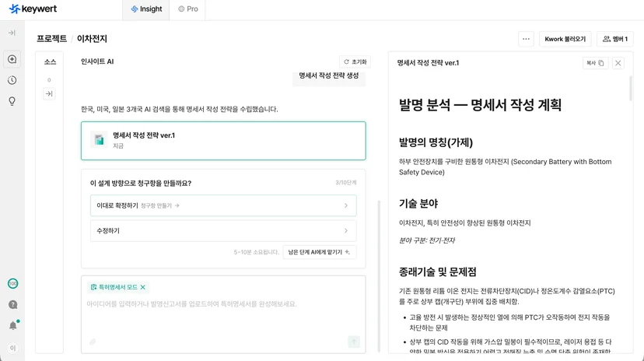Expand the left sidebar with the arrow icon
Image resolution: width=644 pixels, height=361 pixels.
(12, 33)
